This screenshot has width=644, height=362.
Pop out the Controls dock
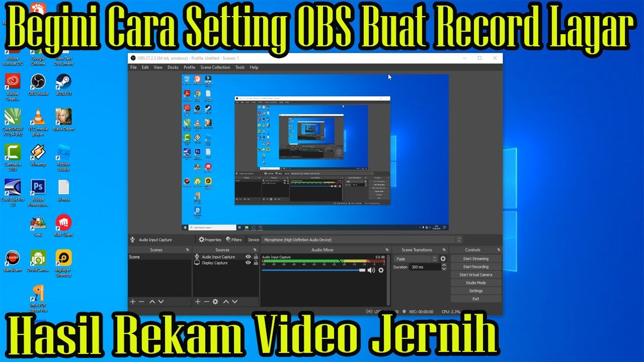[498, 250]
